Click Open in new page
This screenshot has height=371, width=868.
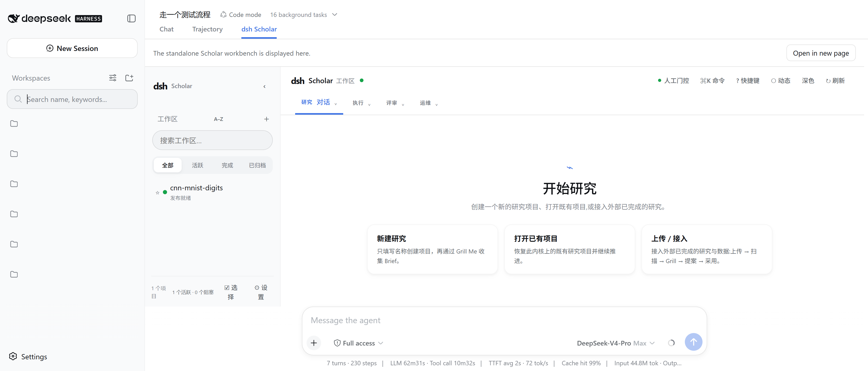click(x=820, y=53)
